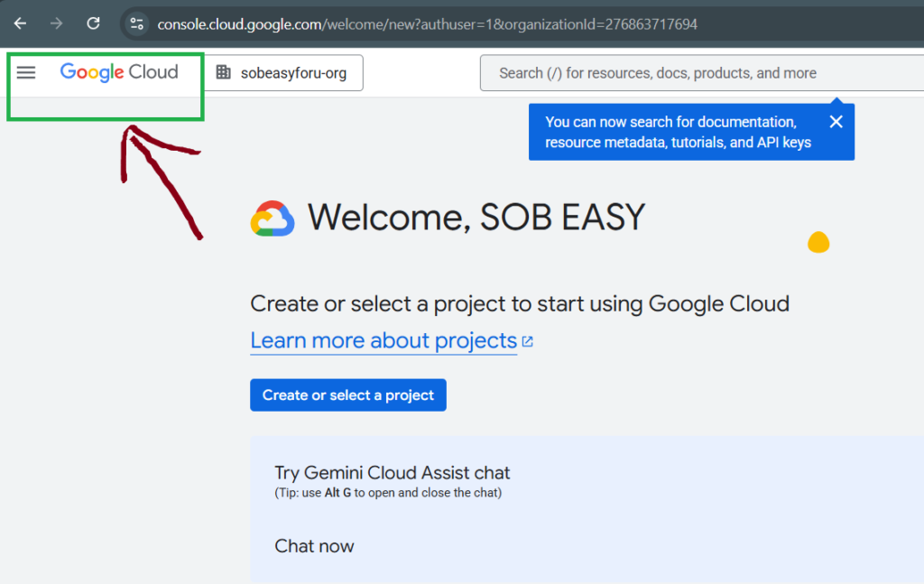Start Gemini chat via Chat now
924x584 pixels.
tap(314, 546)
